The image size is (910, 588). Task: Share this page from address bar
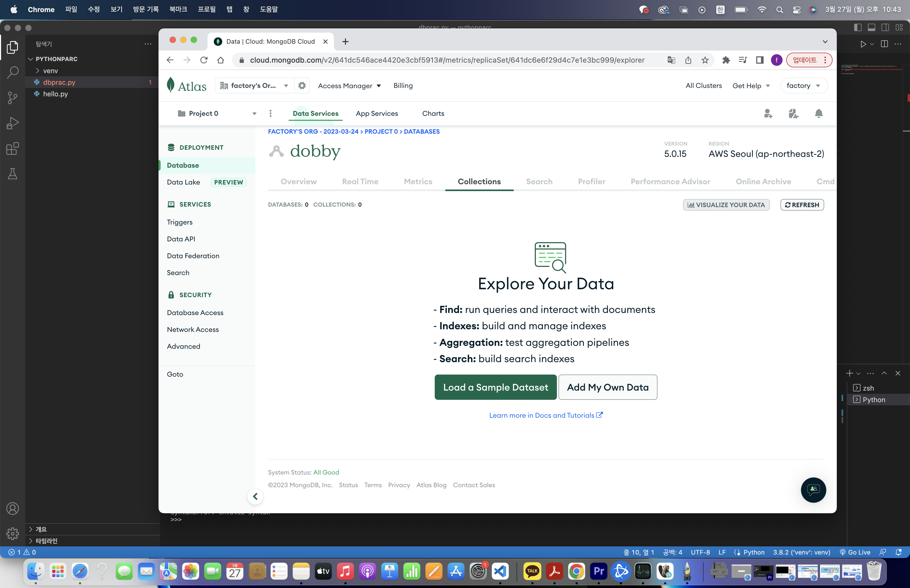pyautogui.click(x=688, y=60)
